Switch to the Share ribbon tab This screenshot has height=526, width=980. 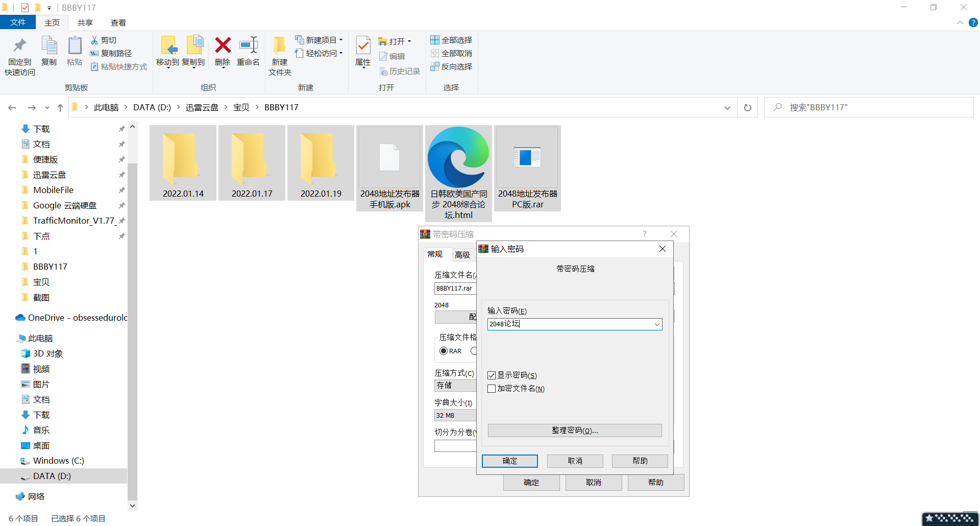point(85,22)
